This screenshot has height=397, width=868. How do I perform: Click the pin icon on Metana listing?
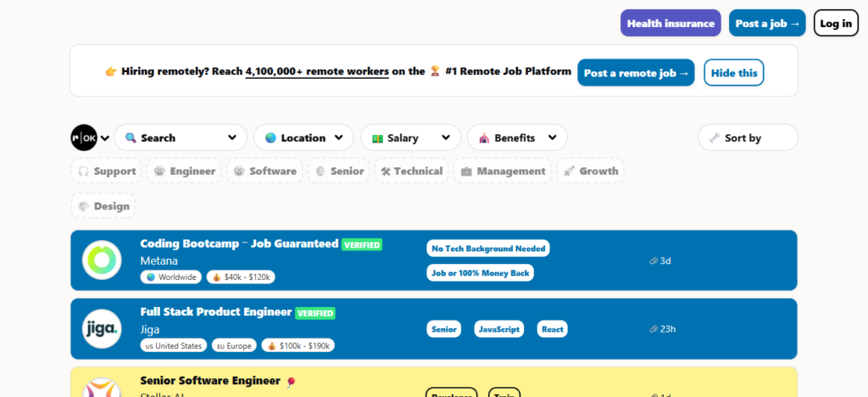pos(654,260)
